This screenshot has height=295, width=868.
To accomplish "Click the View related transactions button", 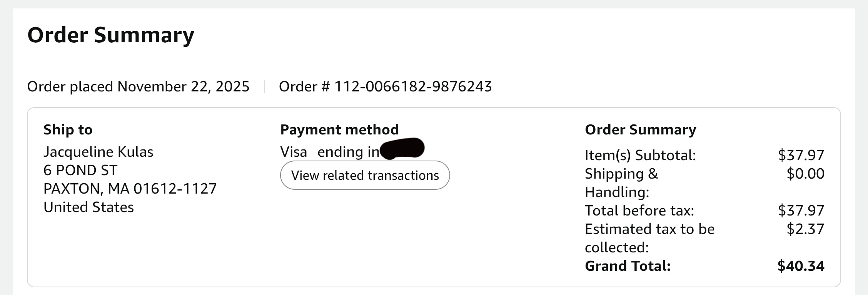I will [365, 175].
